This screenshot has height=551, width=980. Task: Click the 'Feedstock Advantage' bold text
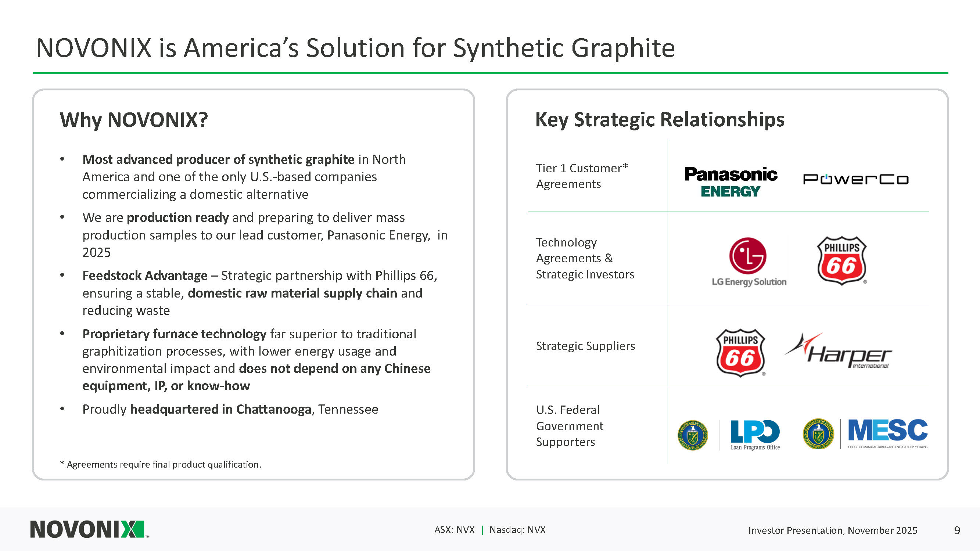[x=145, y=275]
